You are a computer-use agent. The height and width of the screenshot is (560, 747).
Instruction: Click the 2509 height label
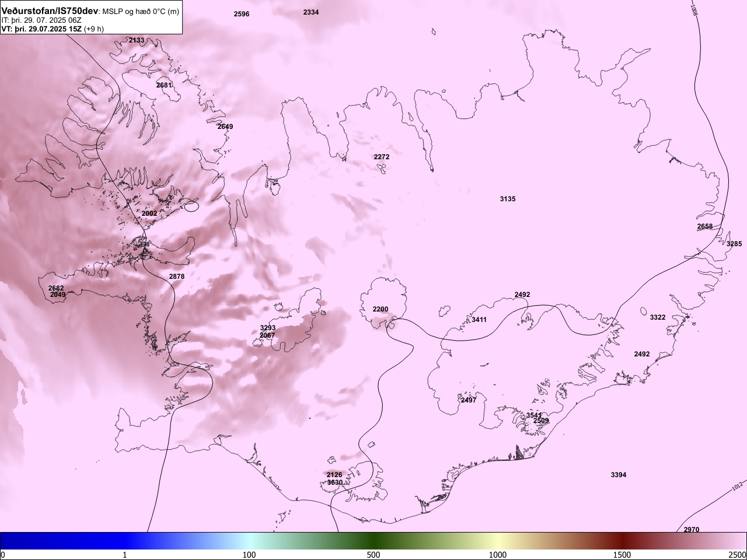[541, 421]
